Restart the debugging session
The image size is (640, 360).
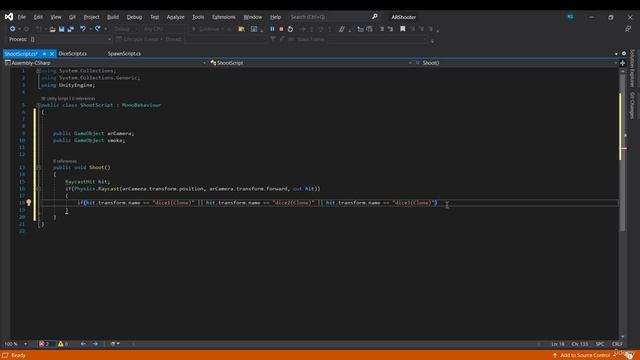pyautogui.click(x=290, y=29)
